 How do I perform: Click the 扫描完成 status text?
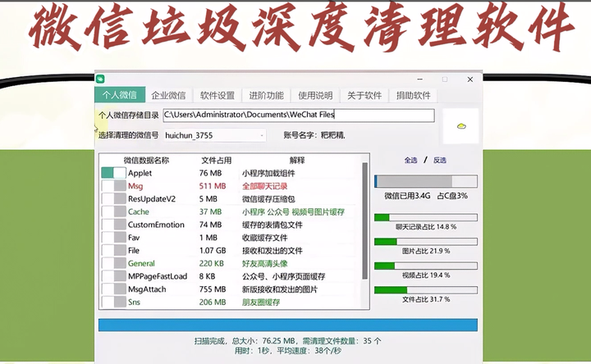210,341
